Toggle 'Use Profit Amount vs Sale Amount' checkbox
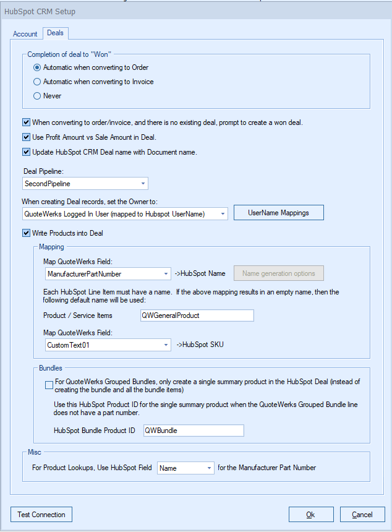The width and height of the screenshot is (392, 532). tap(27, 137)
